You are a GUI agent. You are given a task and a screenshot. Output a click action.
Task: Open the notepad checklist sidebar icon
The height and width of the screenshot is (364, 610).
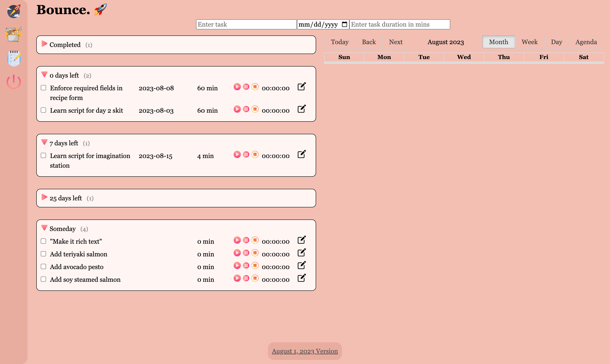[x=14, y=58]
